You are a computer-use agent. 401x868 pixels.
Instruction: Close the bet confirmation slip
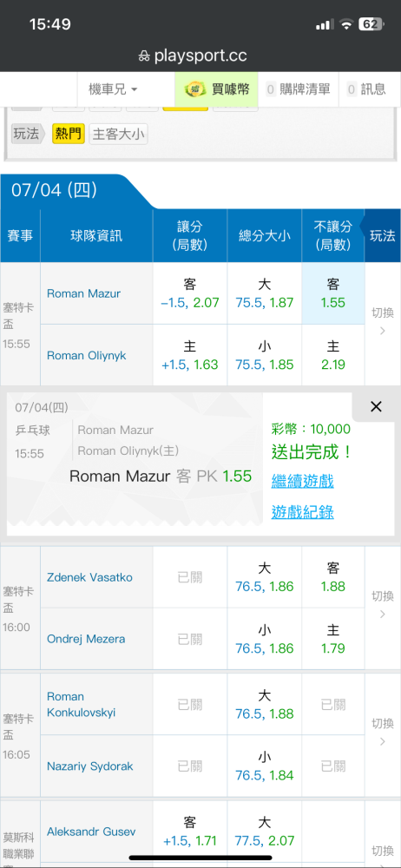click(376, 407)
